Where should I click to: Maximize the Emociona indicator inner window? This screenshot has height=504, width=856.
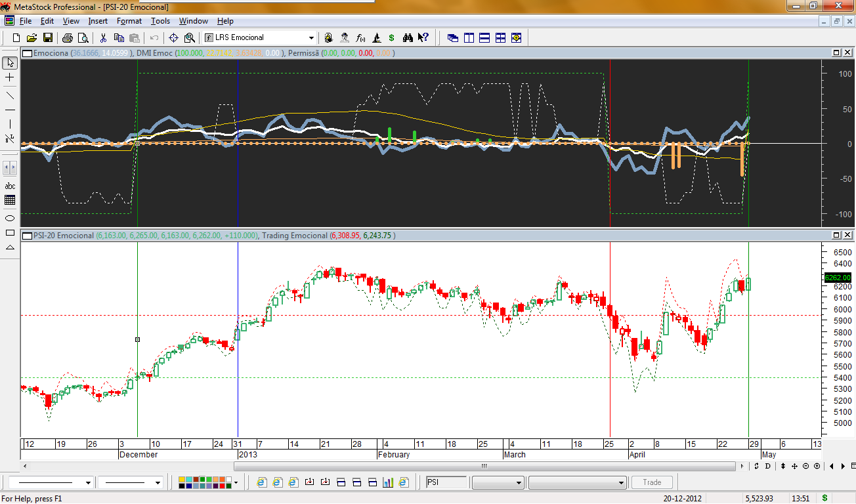(x=836, y=52)
